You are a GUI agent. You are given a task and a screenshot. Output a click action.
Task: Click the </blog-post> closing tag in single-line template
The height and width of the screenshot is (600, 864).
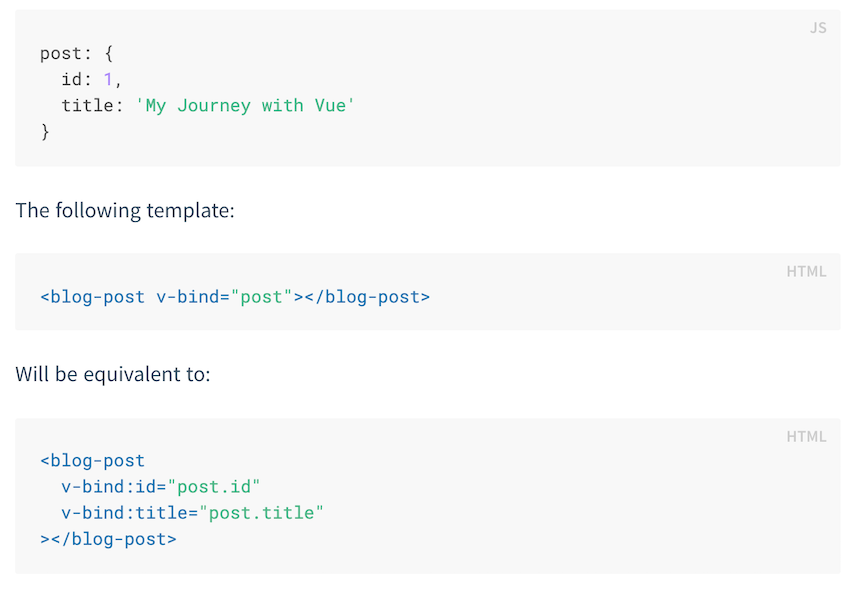click(x=366, y=297)
